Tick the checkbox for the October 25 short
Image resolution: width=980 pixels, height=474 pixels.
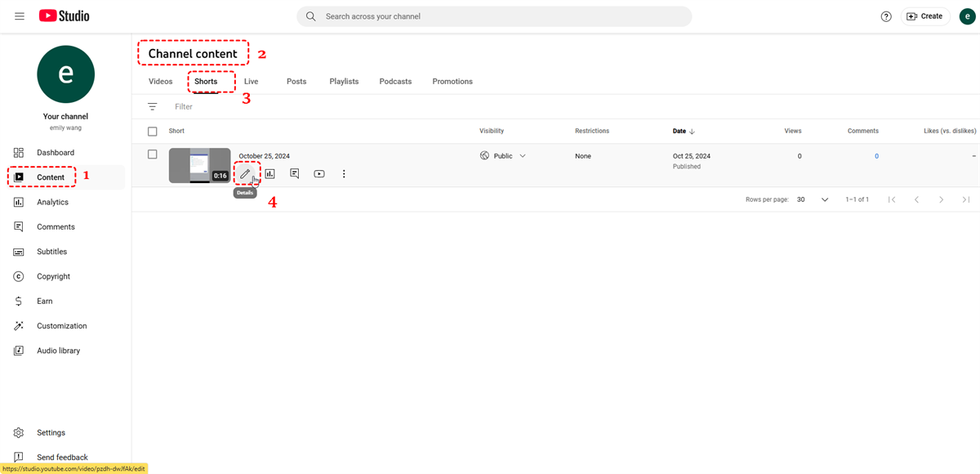point(152,154)
